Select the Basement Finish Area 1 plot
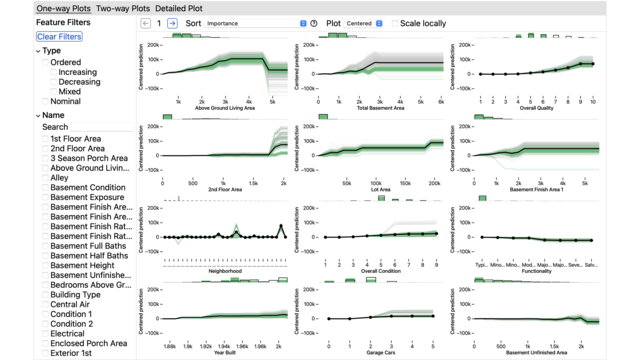 tap(525, 153)
